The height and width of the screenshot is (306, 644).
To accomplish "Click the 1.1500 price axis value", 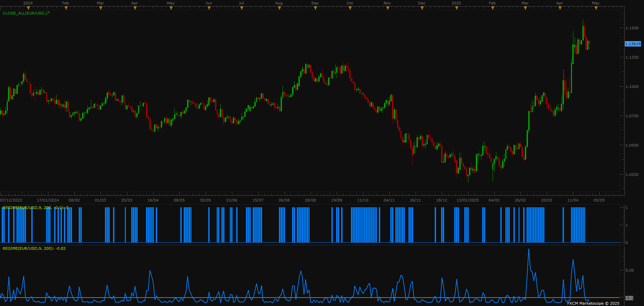I will click(x=632, y=28).
